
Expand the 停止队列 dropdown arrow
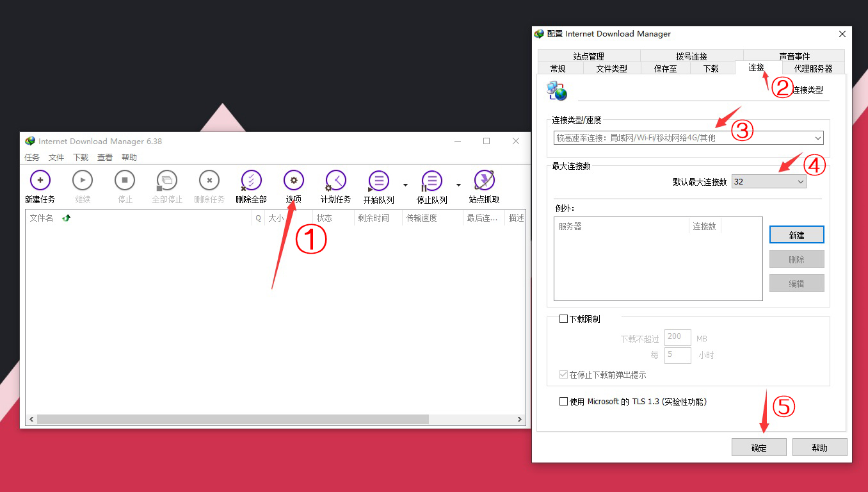458,184
